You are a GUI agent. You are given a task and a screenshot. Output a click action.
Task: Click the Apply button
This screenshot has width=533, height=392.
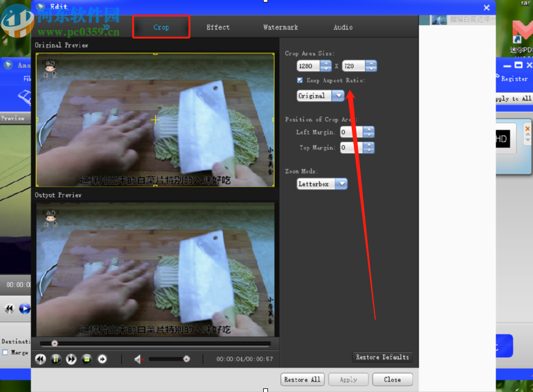pos(348,379)
